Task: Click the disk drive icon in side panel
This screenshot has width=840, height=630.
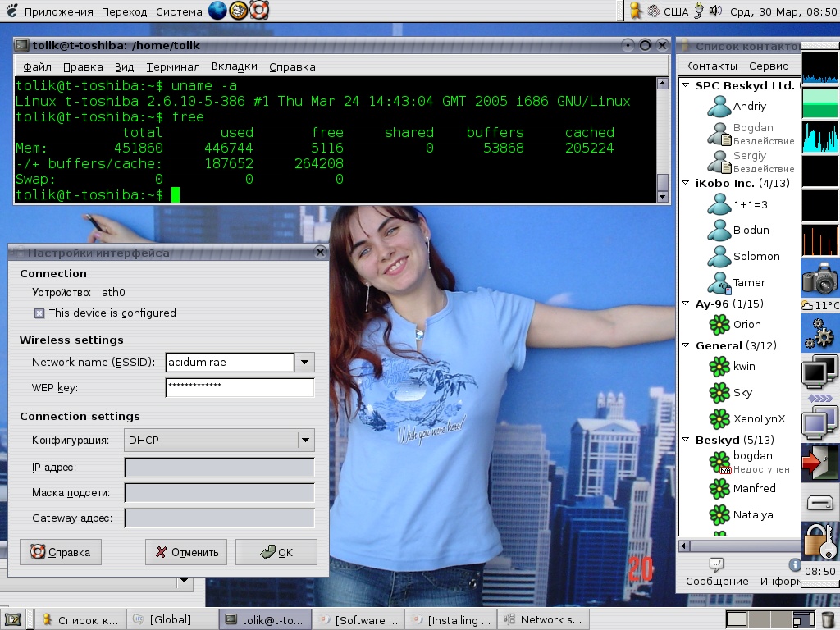Action: [819, 503]
